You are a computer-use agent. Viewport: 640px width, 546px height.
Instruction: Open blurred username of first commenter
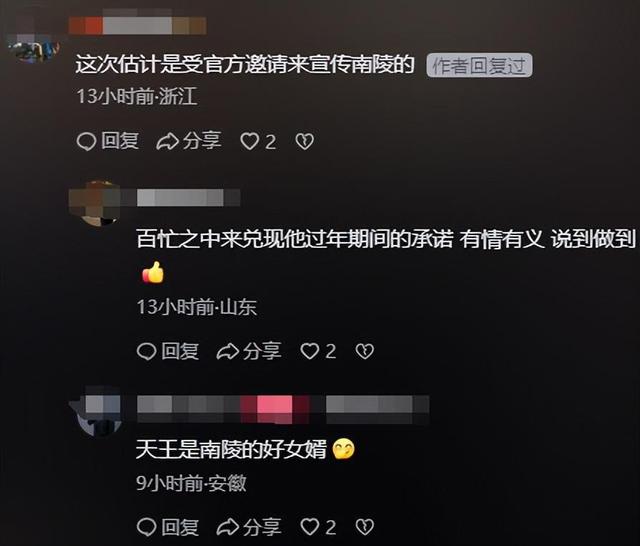click(x=138, y=25)
